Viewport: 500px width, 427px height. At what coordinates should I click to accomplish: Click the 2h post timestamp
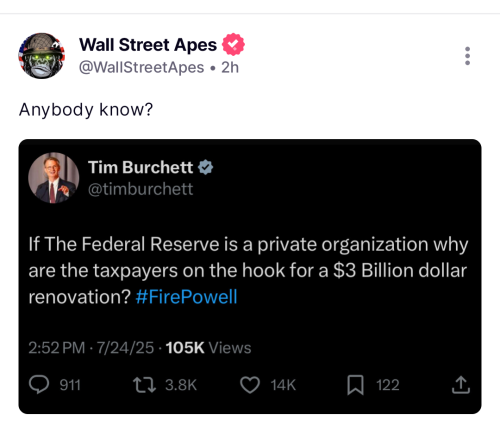click(230, 68)
